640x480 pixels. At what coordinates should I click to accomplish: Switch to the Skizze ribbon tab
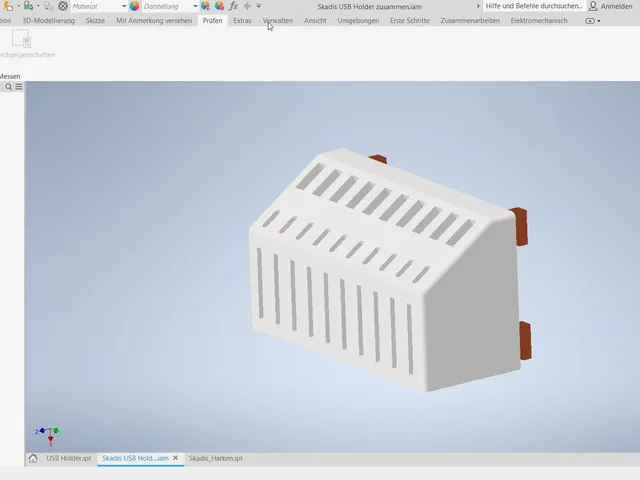[x=95, y=20]
